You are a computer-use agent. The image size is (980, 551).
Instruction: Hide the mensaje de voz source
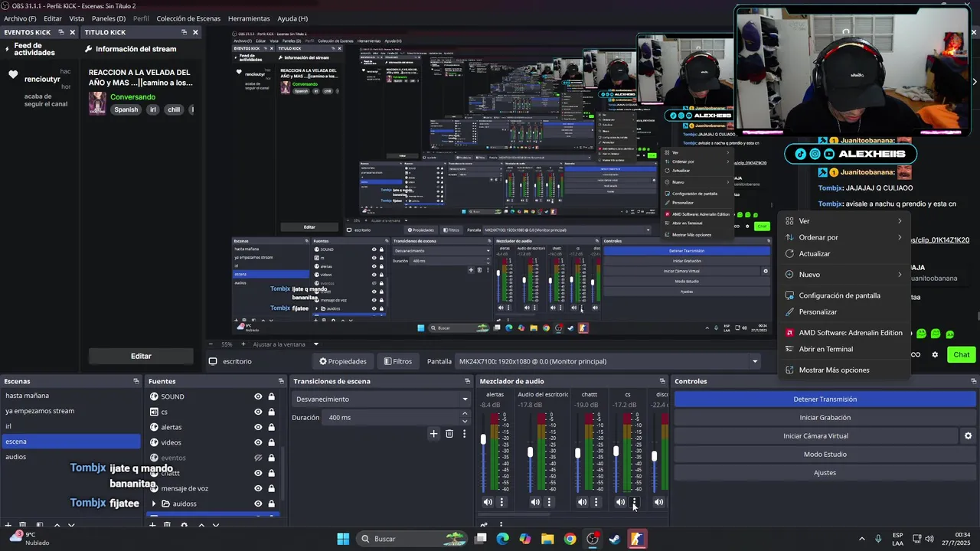pyautogui.click(x=258, y=488)
